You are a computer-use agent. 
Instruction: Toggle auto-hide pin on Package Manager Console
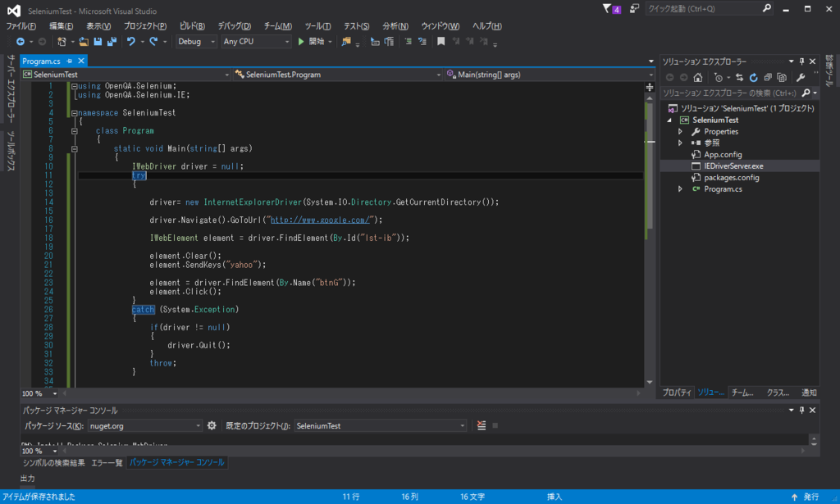(802, 410)
